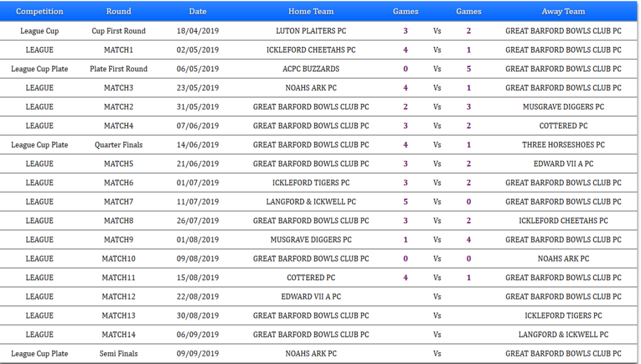Click EDWARD VII A PC in home team column
Viewport: 641px width, 364px height.
pyautogui.click(x=310, y=297)
